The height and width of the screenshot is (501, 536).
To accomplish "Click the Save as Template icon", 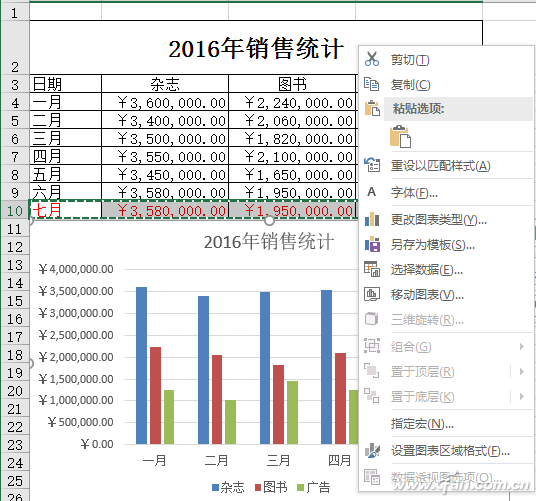I will 372,244.
